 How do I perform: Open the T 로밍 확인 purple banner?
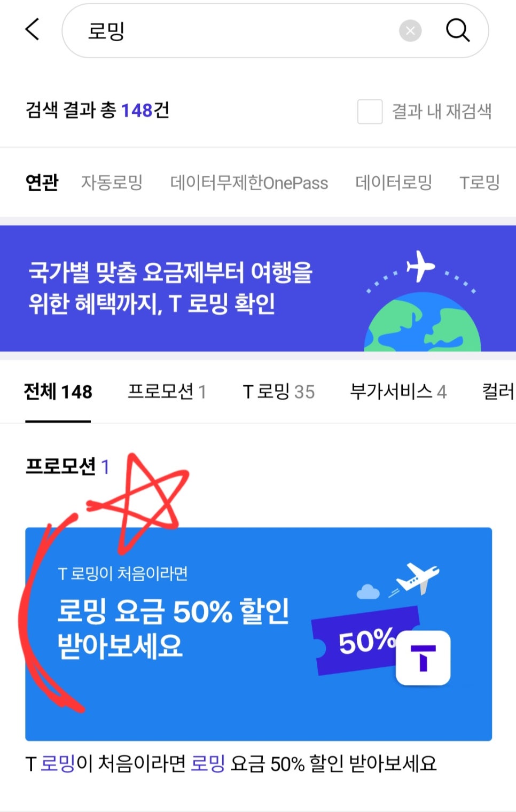pos(258,288)
